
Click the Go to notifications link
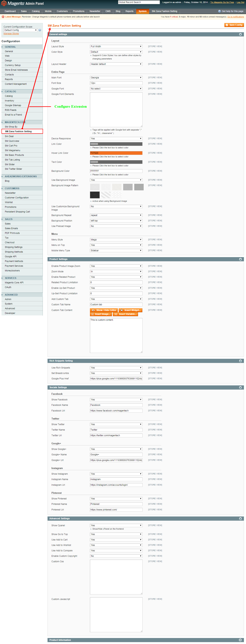(235, 17)
